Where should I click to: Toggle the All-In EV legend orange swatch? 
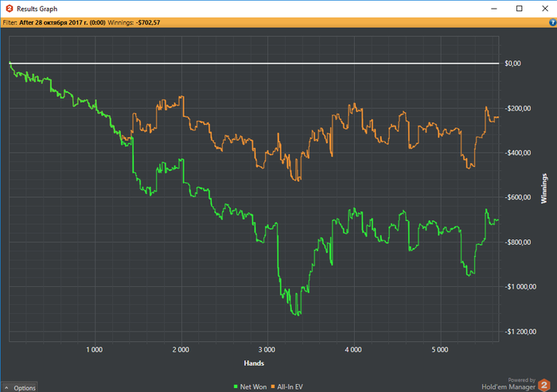point(273,386)
